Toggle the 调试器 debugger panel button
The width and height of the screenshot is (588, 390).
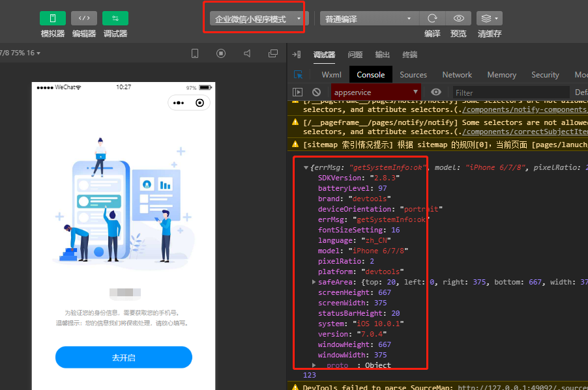115,18
